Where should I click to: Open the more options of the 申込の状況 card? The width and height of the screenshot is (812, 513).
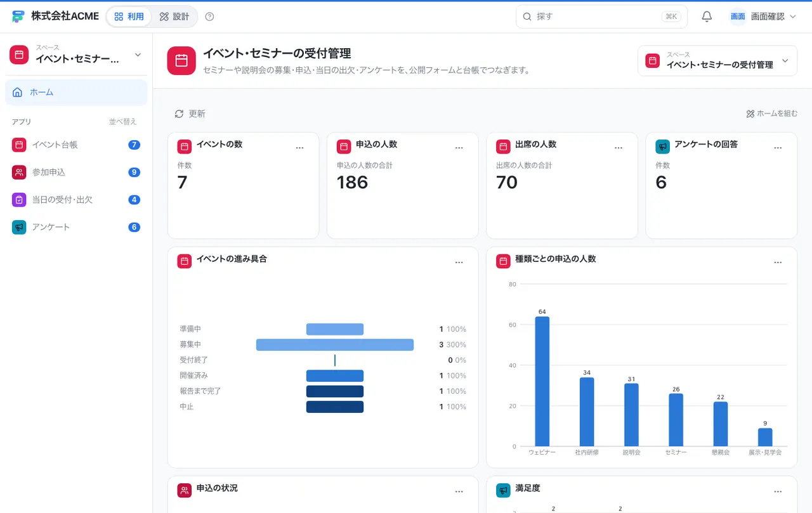[x=459, y=491]
